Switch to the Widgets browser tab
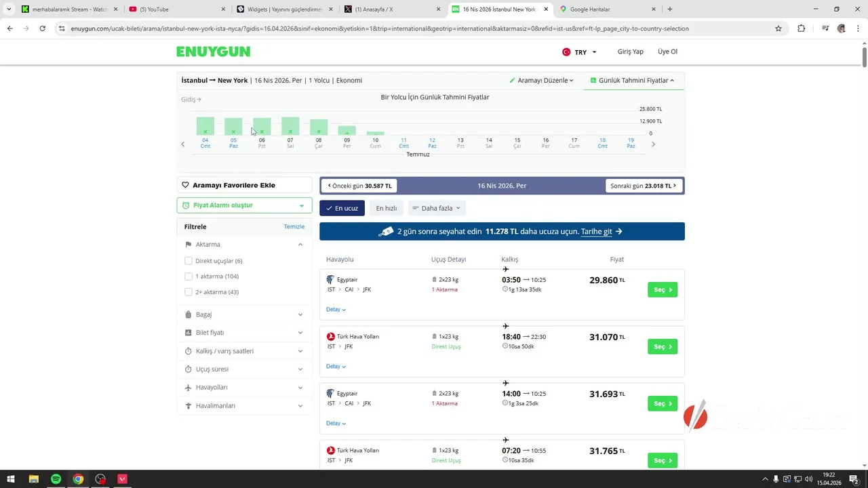868x488 pixels. [283, 9]
